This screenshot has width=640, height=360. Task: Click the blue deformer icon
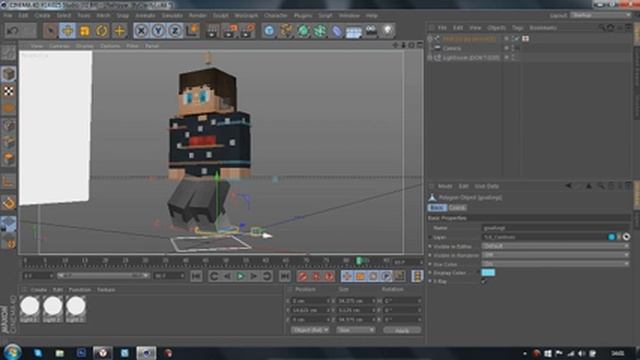click(337, 31)
